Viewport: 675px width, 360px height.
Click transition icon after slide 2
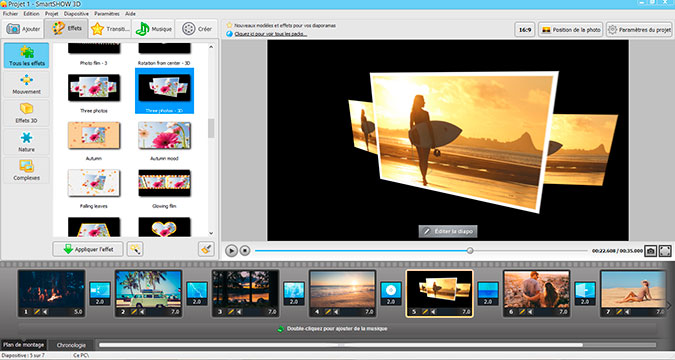click(197, 290)
